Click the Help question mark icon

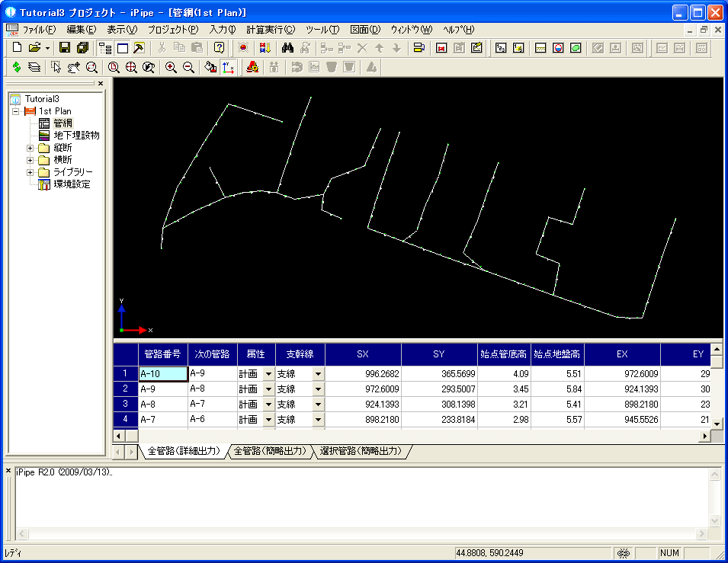pos(219,48)
